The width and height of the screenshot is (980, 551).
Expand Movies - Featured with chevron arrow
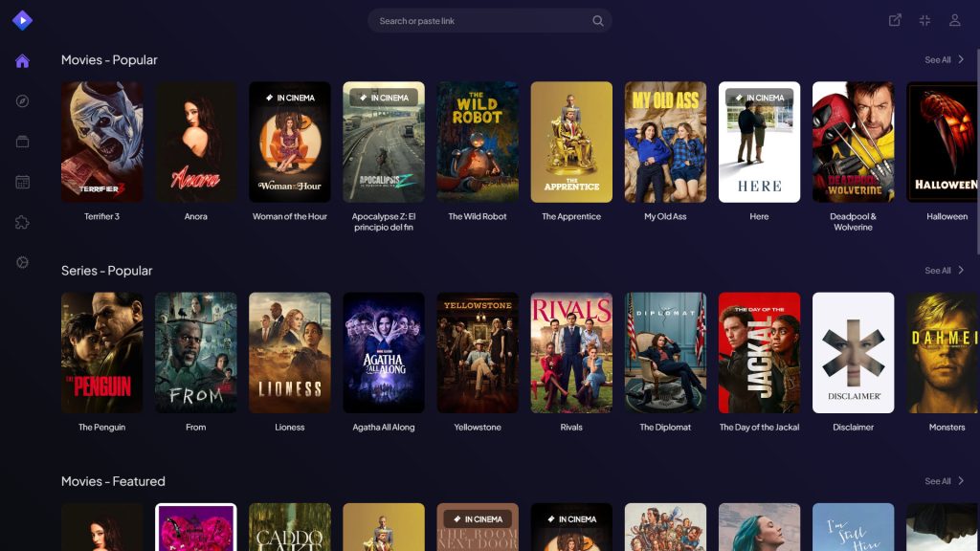click(x=961, y=480)
